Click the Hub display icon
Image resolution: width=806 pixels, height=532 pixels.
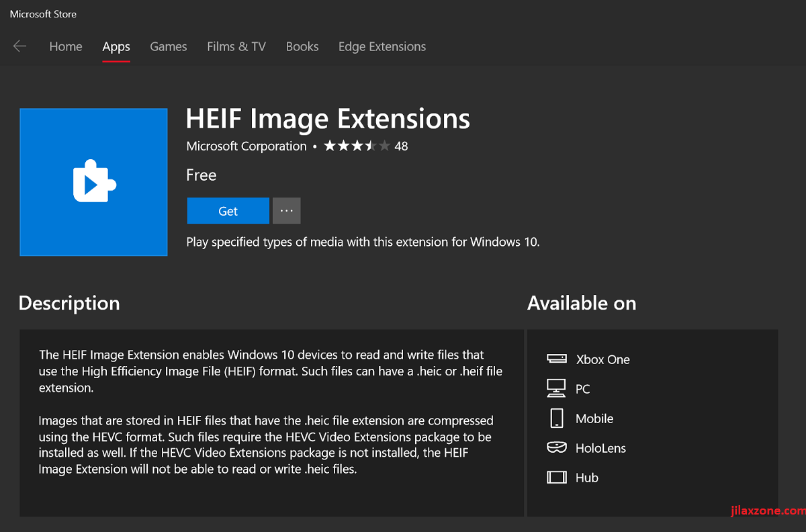(557, 478)
